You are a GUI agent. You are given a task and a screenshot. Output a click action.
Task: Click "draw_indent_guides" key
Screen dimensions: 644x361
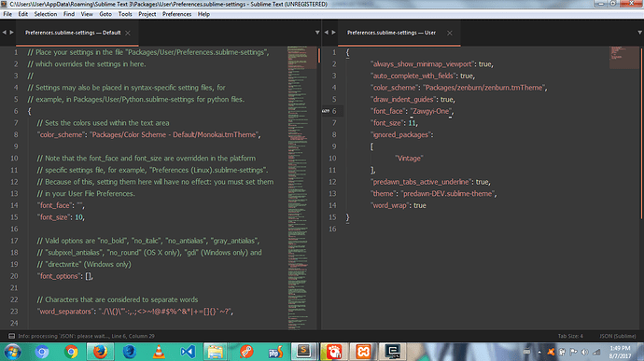pos(403,100)
